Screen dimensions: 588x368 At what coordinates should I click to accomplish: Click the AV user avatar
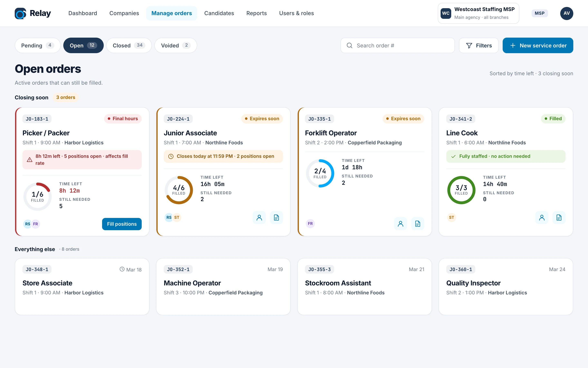coord(567,13)
